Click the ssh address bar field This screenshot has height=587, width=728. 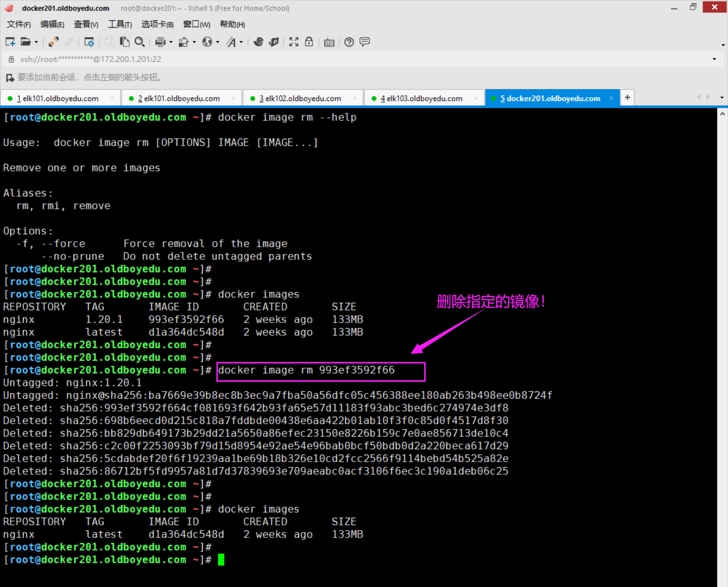pos(303,59)
